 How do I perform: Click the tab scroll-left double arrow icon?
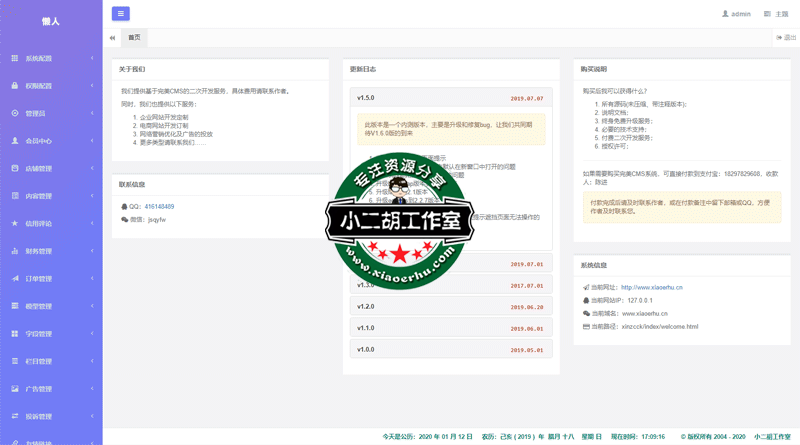click(x=112, y=38)
